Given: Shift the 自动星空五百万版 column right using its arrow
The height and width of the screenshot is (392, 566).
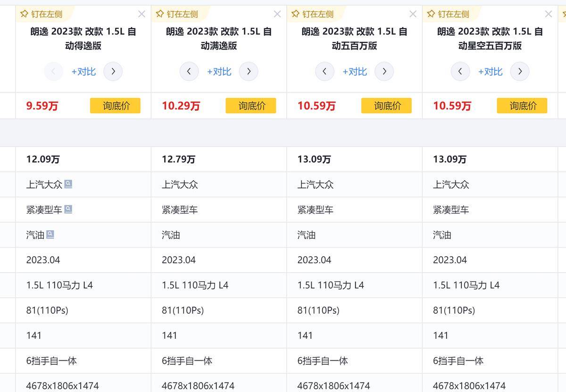Looking at the screenshot, I should pyautogui.click(x=520, y=72).
